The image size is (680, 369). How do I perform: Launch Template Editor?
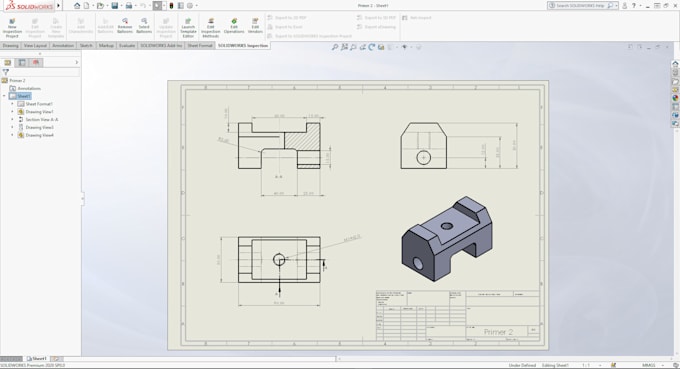(188, 28)
